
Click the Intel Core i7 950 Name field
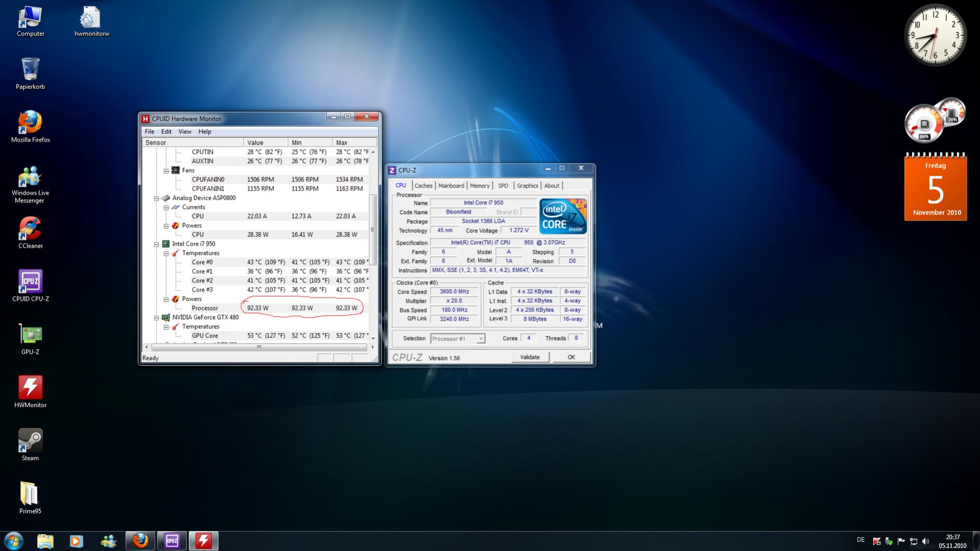pyautogui.click(x=483, y=203)
